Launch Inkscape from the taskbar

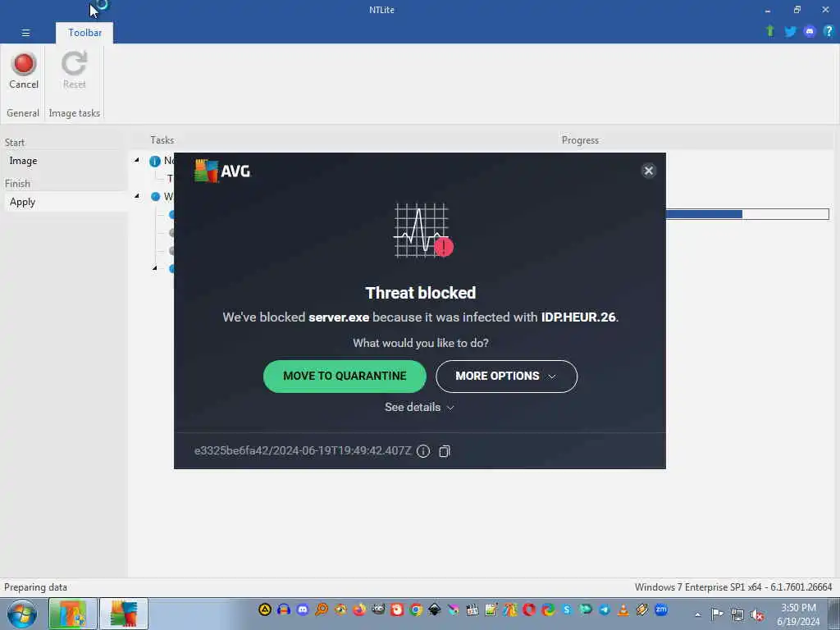click(435, 609)
